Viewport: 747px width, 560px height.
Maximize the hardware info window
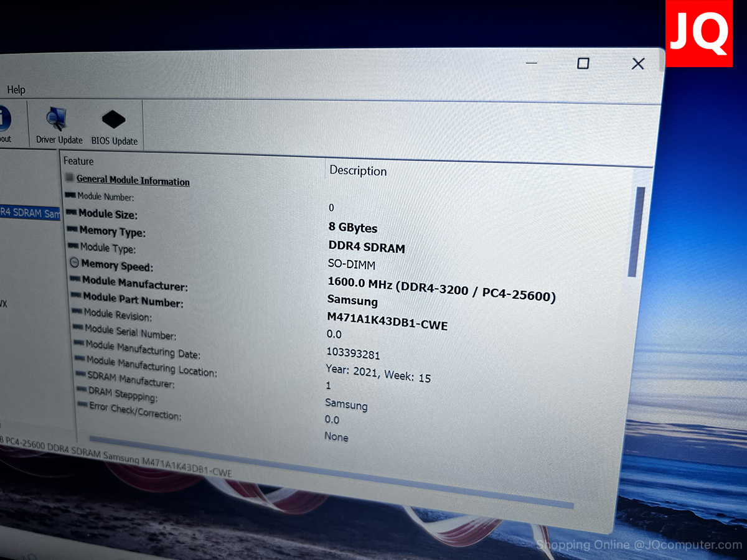(x=583, y=63)
